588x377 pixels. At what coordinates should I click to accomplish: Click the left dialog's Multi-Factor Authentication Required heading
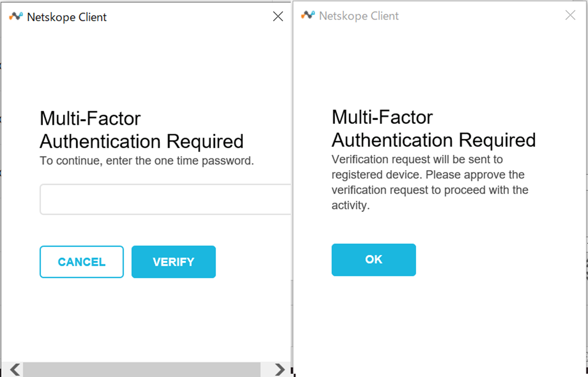141,130
